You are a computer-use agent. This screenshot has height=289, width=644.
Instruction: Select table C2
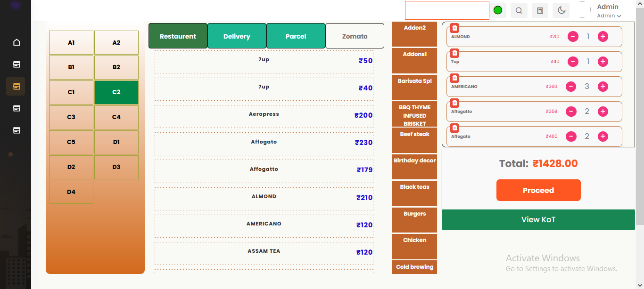point(116,92)
